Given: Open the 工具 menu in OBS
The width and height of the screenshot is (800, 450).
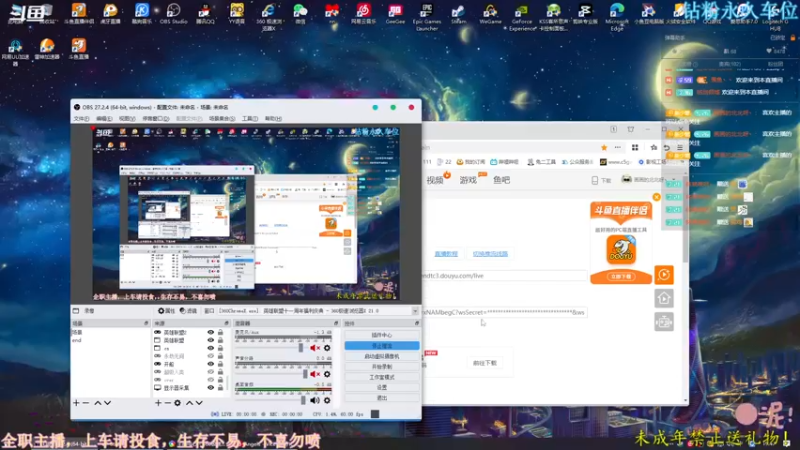Looking at the screenshot, I should (x=249, y=118).
